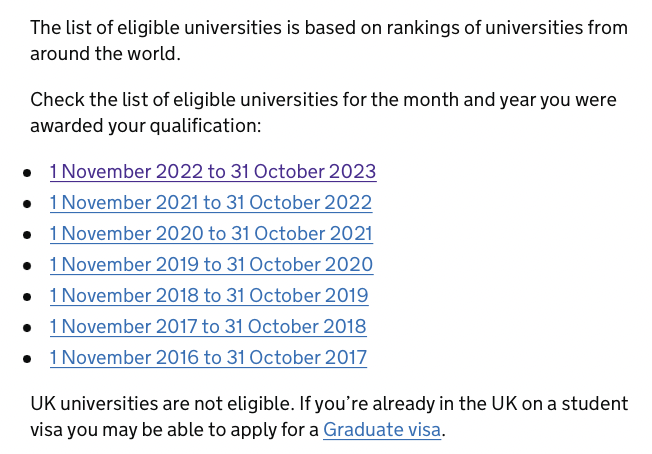
Task: Open the 1 November 2018 to 31 October 2019 list
Action: (209, 296)
